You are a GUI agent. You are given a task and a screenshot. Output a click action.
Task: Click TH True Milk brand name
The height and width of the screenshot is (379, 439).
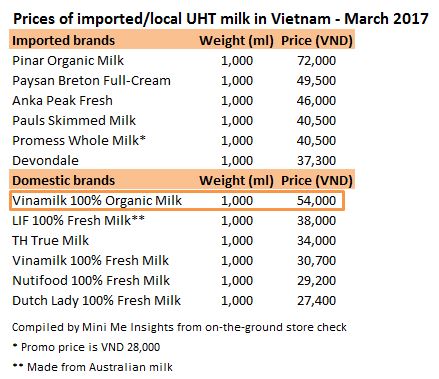(x=50, y=241)
